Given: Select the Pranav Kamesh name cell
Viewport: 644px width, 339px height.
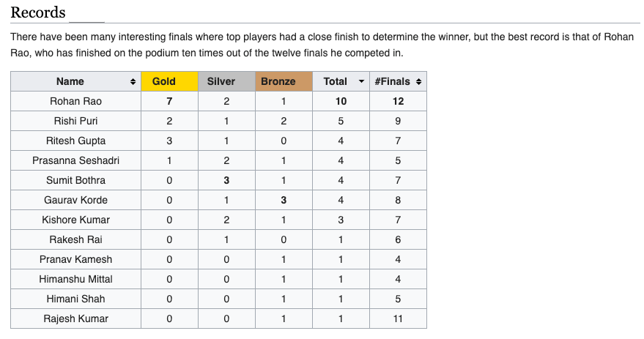Looking at the screenshot, I should pos(75,259).
